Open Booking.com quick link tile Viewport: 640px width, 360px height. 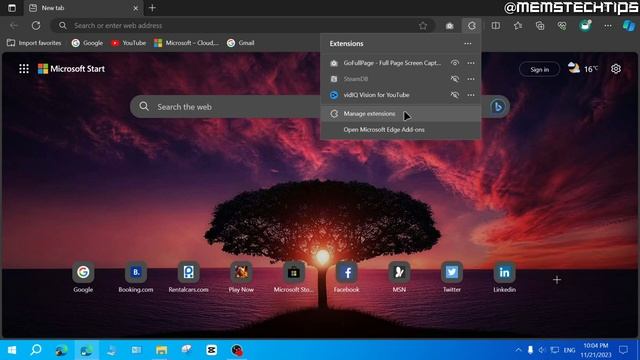pos(136,278)
